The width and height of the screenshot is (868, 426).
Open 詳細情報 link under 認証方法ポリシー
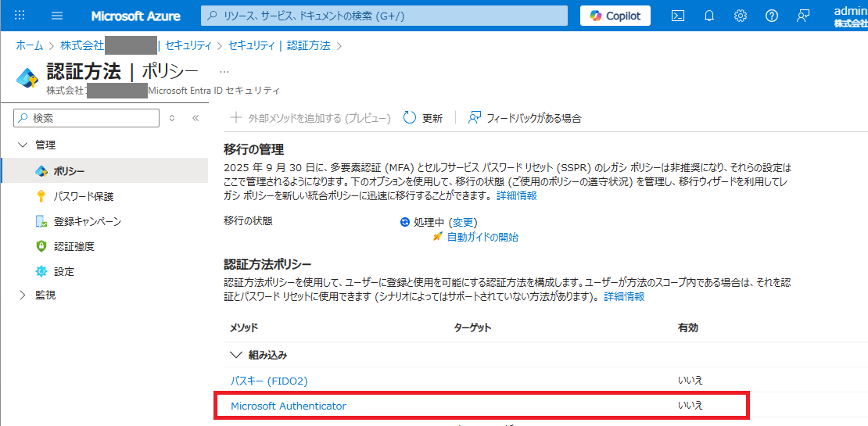click(x=624, y=296)
